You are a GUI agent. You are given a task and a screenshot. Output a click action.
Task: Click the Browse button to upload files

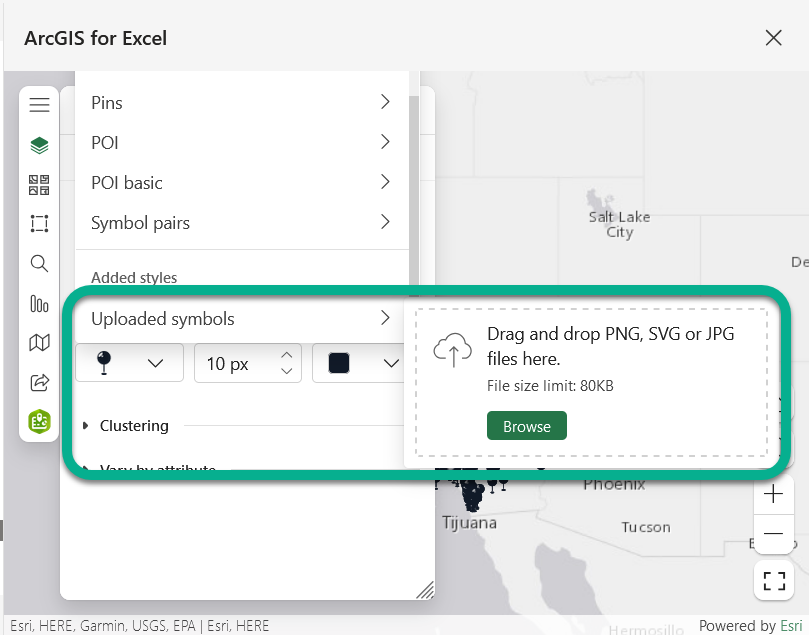pyautogui.click(x=526, y=425)
